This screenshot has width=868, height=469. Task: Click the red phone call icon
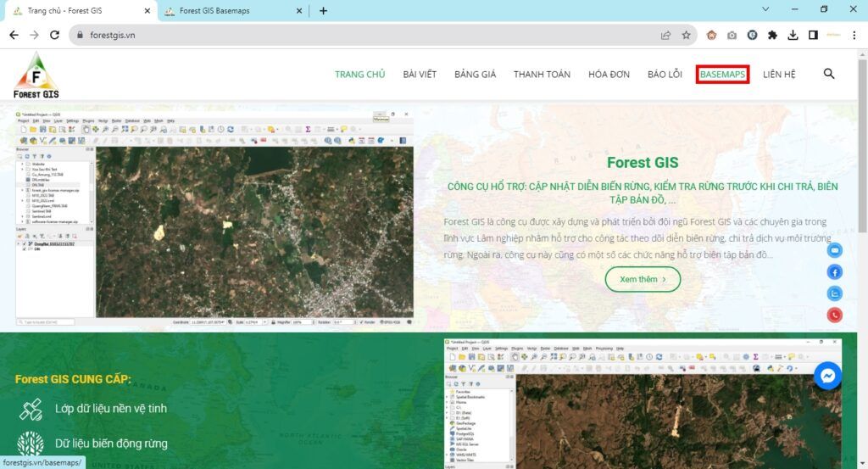tap(835, 315)
